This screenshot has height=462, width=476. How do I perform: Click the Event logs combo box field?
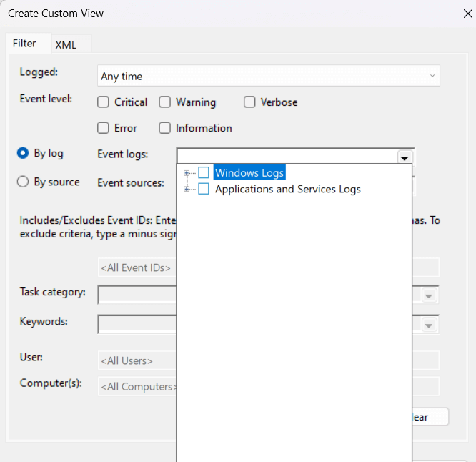pyautogui.click(x=287, y=156)
